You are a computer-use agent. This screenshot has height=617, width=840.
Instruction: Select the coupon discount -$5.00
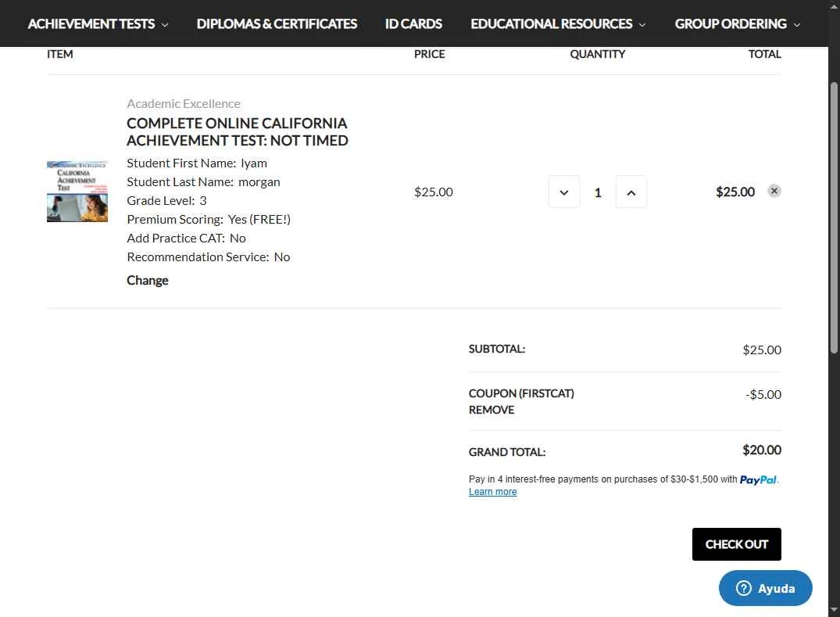(x=763, y=395)
